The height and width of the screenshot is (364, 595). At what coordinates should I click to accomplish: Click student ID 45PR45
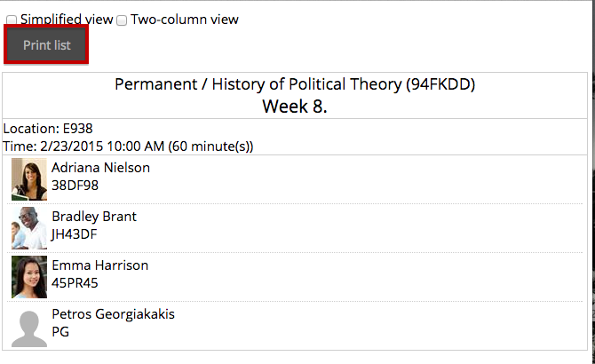click(75, 283)
